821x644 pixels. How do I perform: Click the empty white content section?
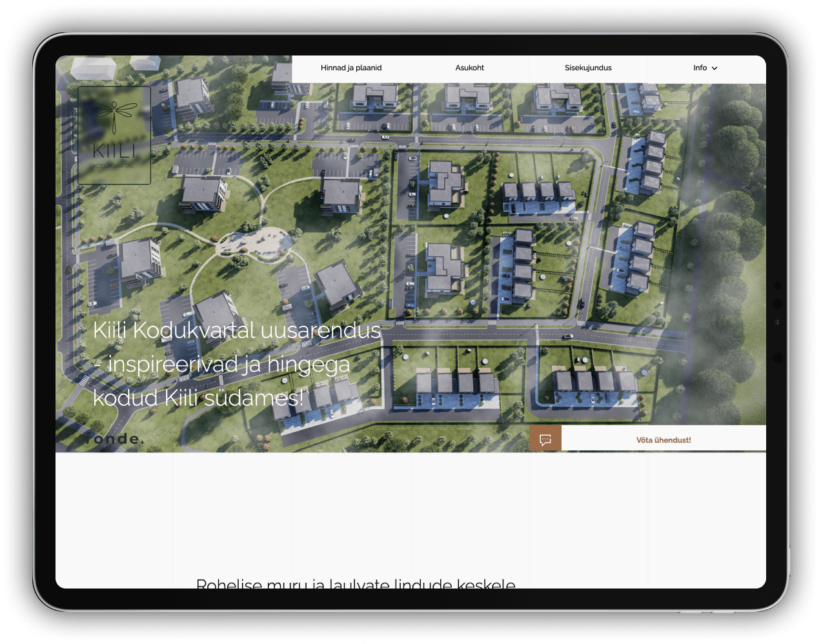click(411, 510)
